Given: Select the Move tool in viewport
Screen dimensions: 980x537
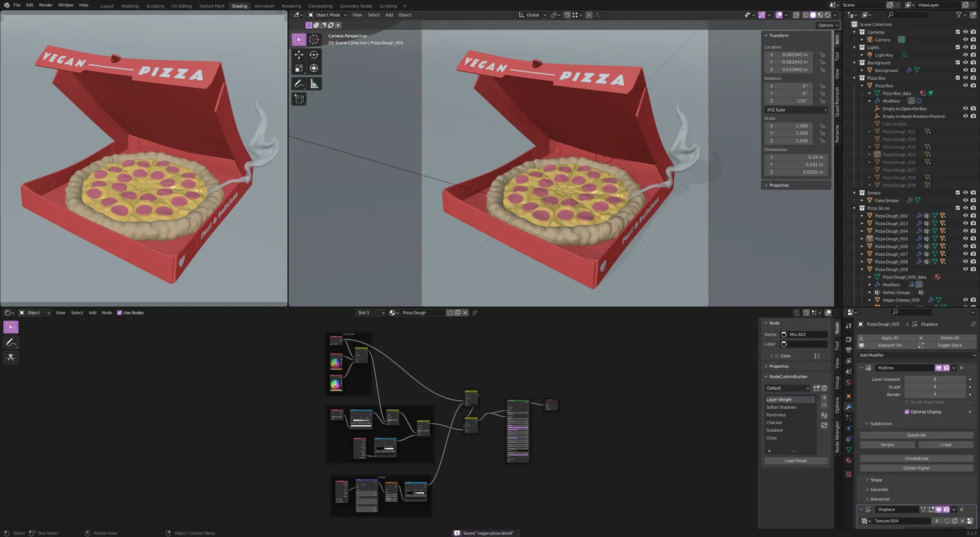Looking at the screenshot, I should [299, 55].
